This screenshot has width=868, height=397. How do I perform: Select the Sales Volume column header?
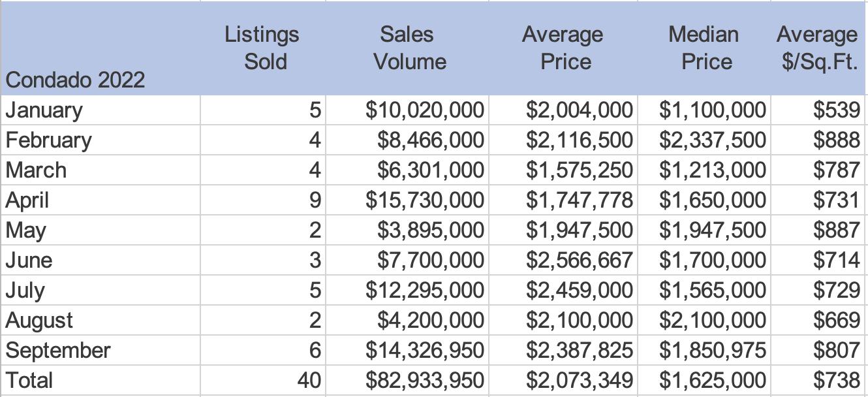408,48
